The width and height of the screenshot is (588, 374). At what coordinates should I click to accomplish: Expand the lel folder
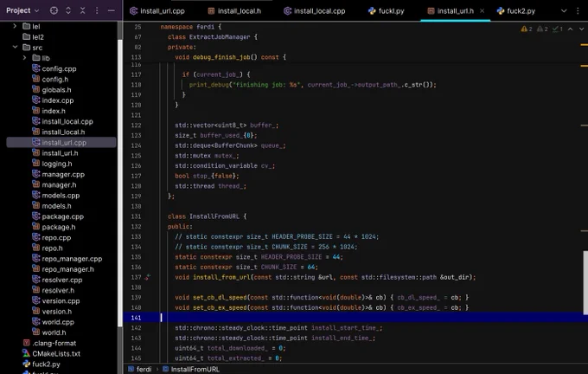tap(15, 26)
